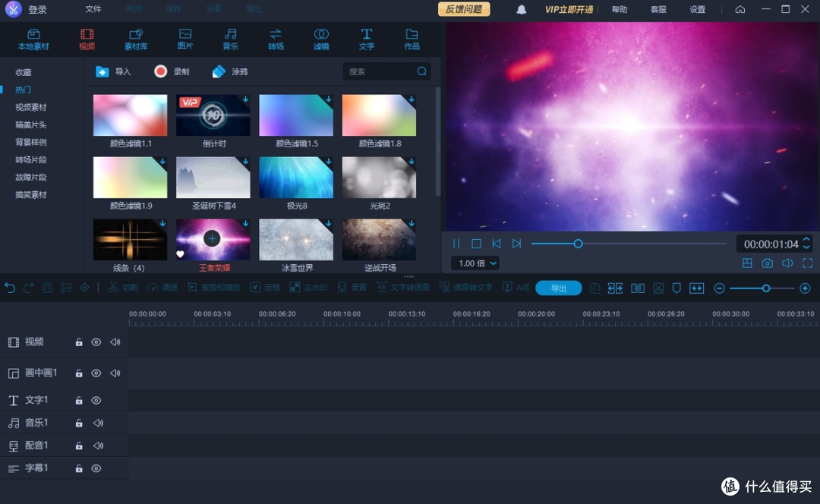Image resolution: width=820 pixels, height=504 pixels.
Task: Open the 本地素材 local media tab
Action: click(x=33, y=39)
